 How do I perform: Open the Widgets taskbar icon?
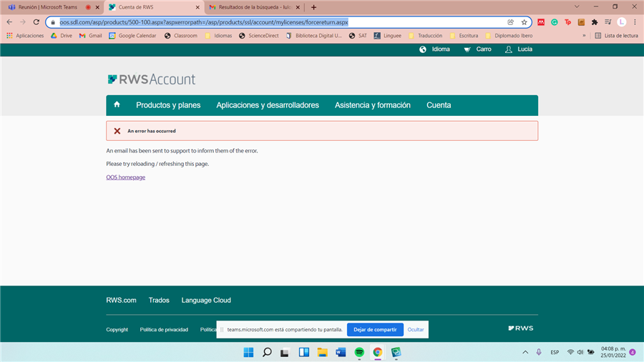tap(304, 352)
